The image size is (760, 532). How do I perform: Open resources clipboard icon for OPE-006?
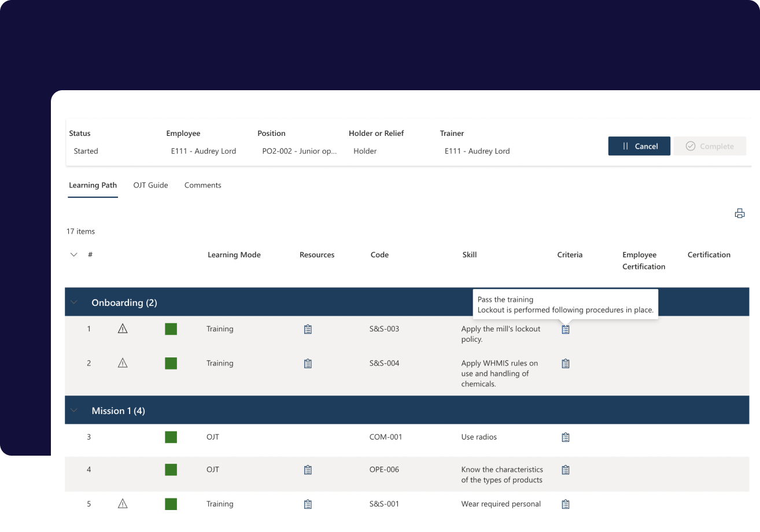click(308, 470)
